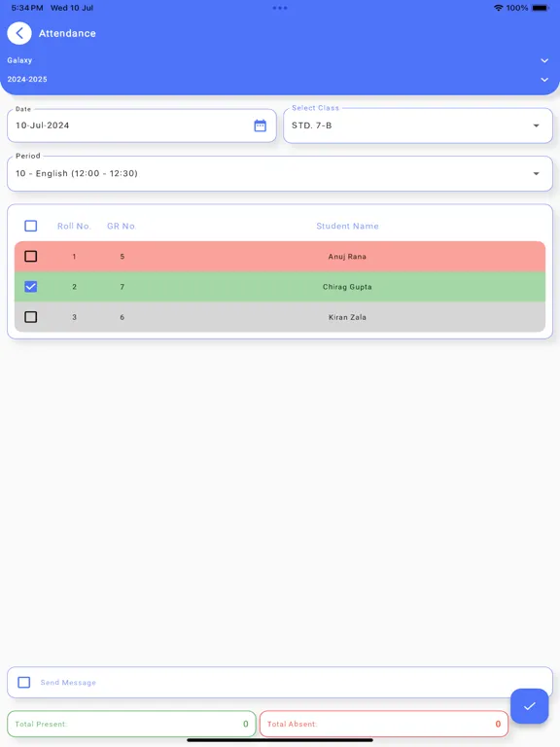Click the 10 - English period value

(x=77, y=173)
